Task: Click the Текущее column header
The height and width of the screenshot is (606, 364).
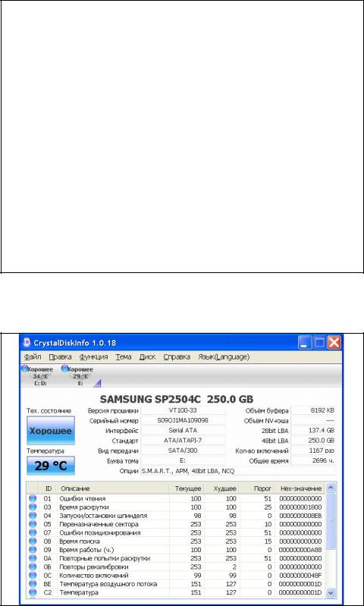Action: click(187, 489)
